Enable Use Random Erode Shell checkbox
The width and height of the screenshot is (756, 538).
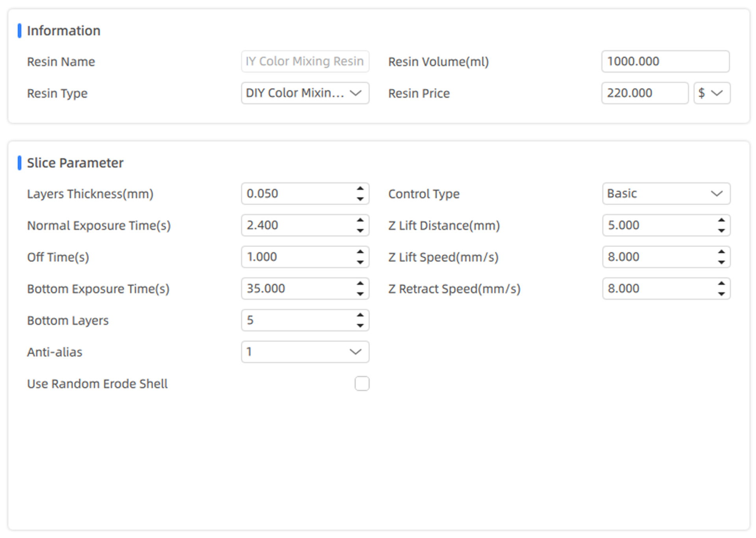pos(362,383)
